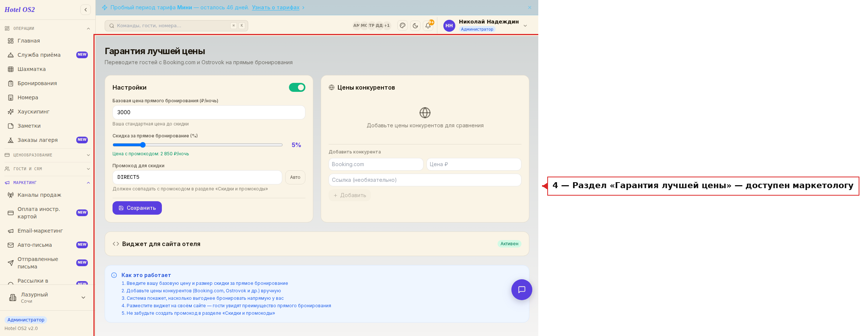Viewport: 868px width, 336px height.
Task: Click the Ссылка (необязательно) field
Action: click(425, 180)
